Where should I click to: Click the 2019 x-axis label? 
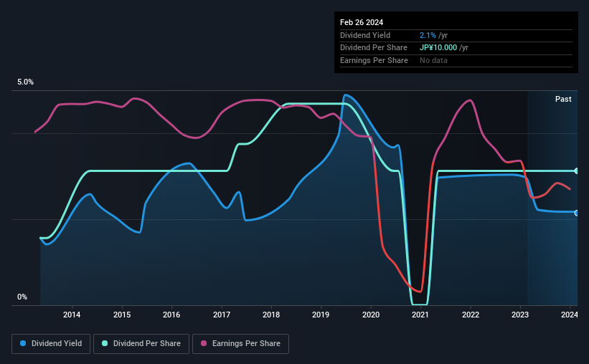[x=321, y=315]
